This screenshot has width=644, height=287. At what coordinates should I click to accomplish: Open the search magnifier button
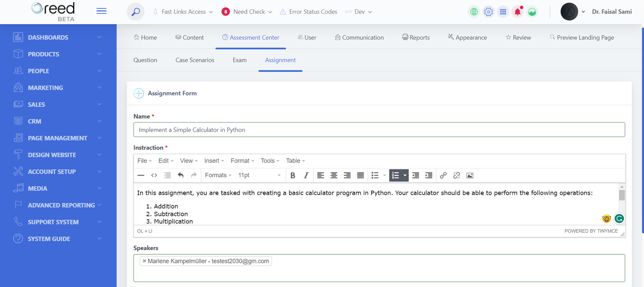pos(136,12)
